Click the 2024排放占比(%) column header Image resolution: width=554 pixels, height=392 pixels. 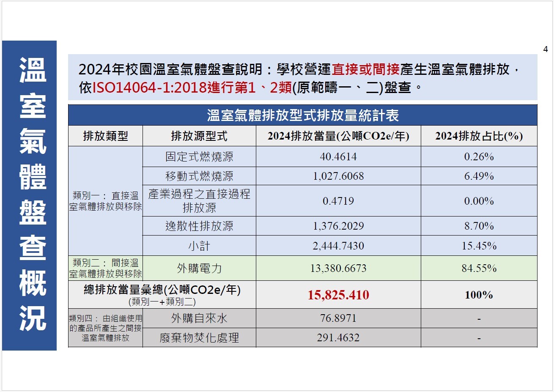479,136
